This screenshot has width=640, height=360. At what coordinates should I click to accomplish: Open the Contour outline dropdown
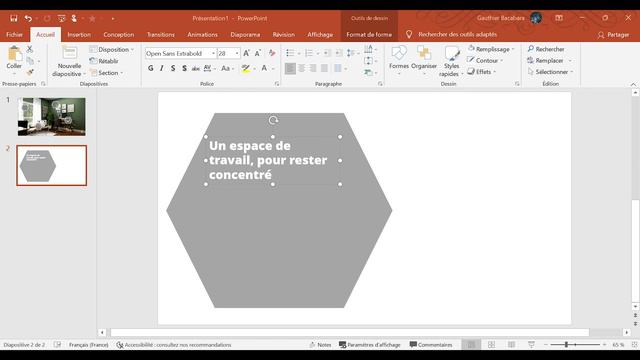tap(485, 60)
